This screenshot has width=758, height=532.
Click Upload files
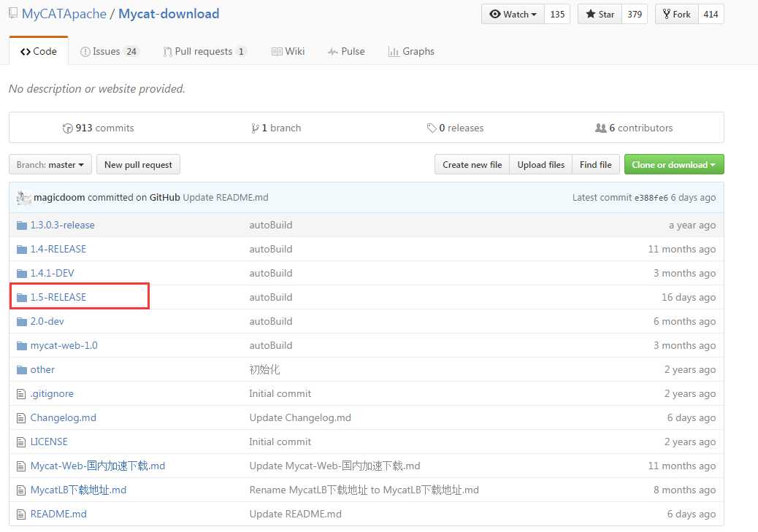pos(541,165)
